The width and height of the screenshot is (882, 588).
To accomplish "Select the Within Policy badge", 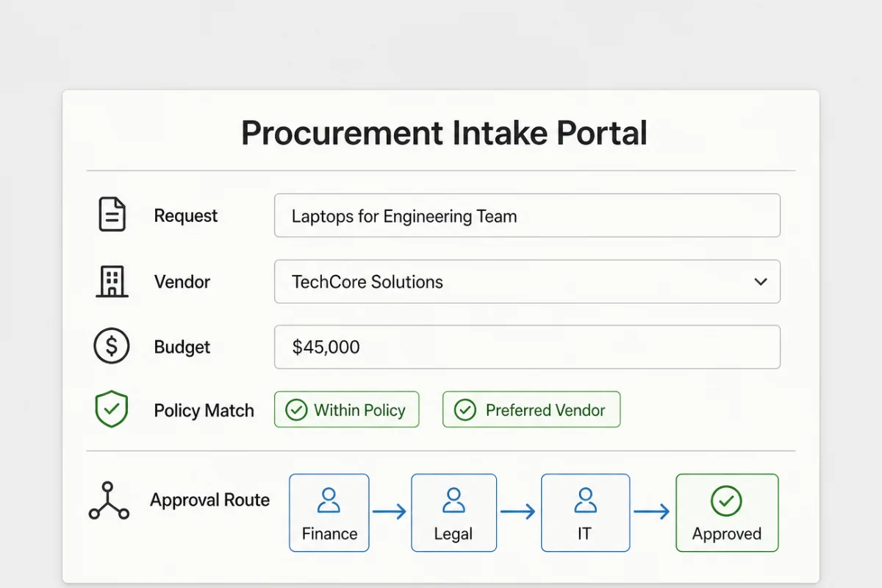I will [346, 409].
